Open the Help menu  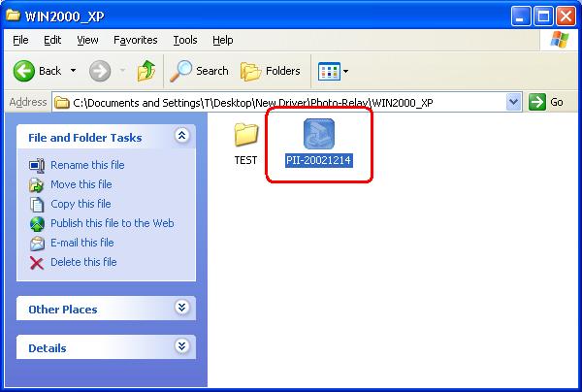coord(223,40)
